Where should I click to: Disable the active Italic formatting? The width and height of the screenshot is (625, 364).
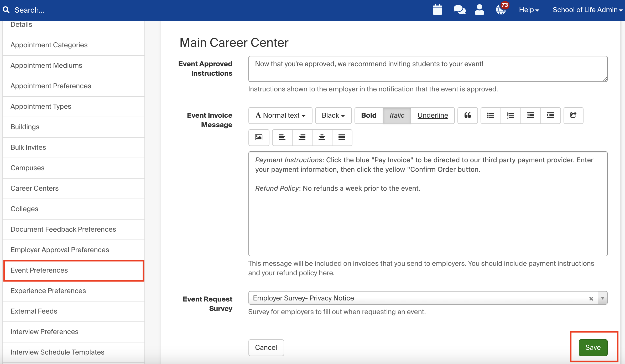(x=397, y=115)
